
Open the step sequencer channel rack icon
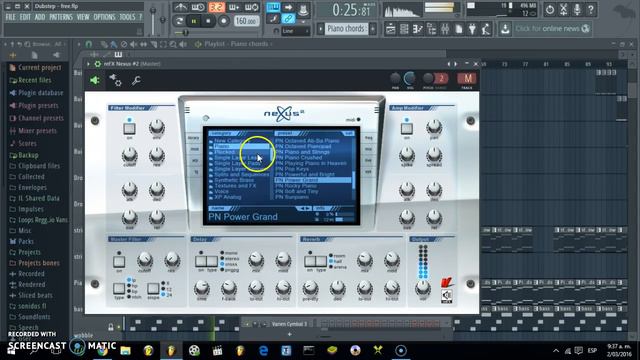tap(404, 29)
